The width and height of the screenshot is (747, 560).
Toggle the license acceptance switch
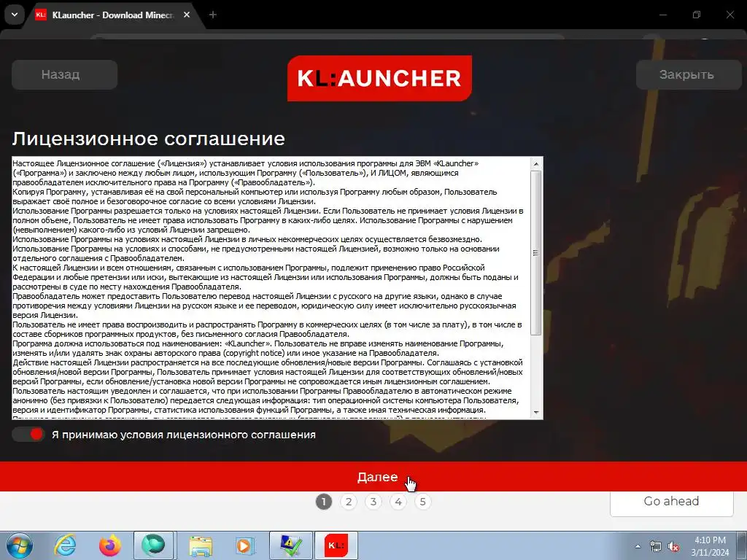click(28, 435)
